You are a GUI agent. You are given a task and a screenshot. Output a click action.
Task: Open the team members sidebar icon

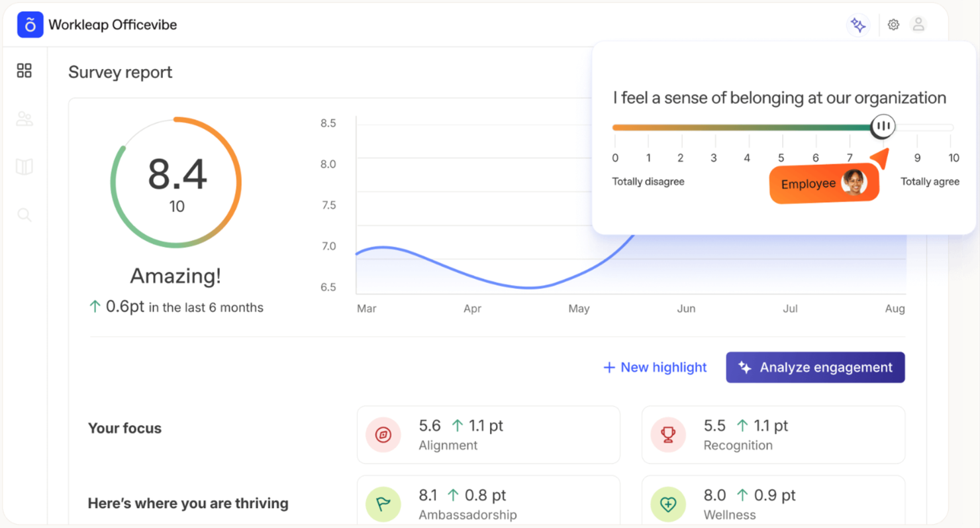[24, 119]
